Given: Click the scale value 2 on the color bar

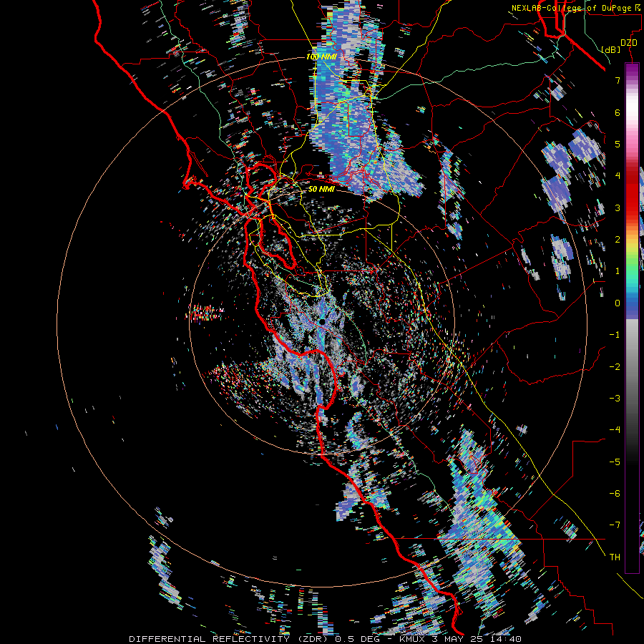Looking at the screenshot, I should coord(618,240).
